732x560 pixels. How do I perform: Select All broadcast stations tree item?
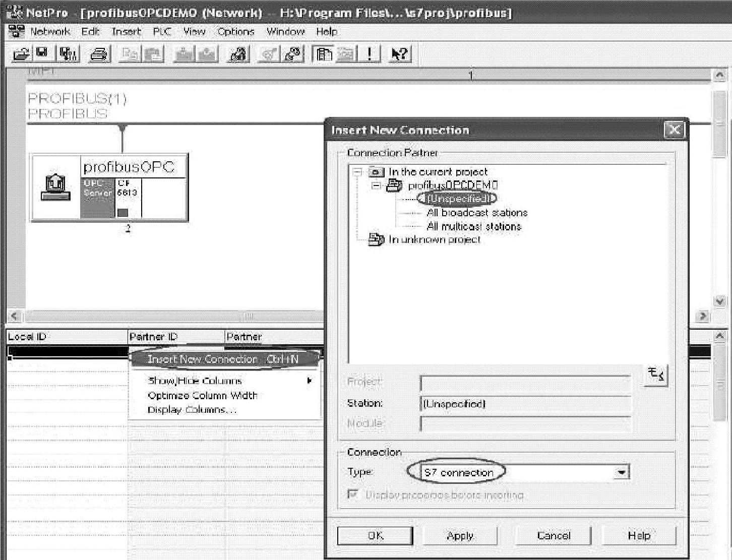(x=477, y=213)
